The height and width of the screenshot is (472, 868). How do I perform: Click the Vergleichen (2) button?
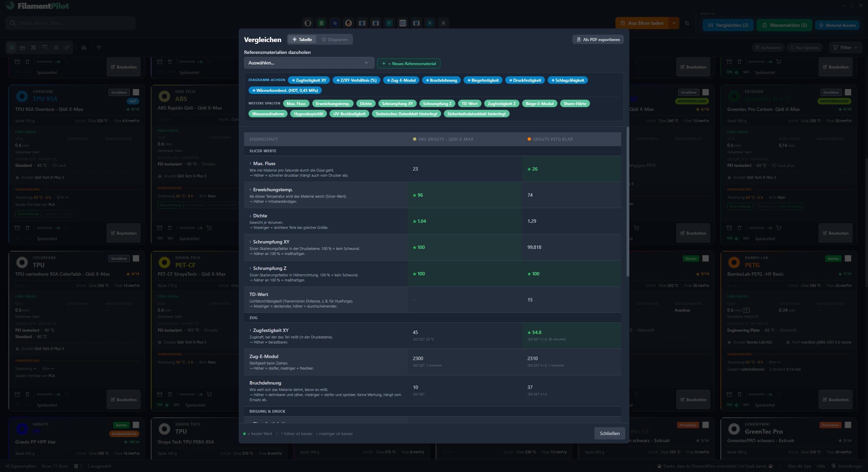coord(728,25)
